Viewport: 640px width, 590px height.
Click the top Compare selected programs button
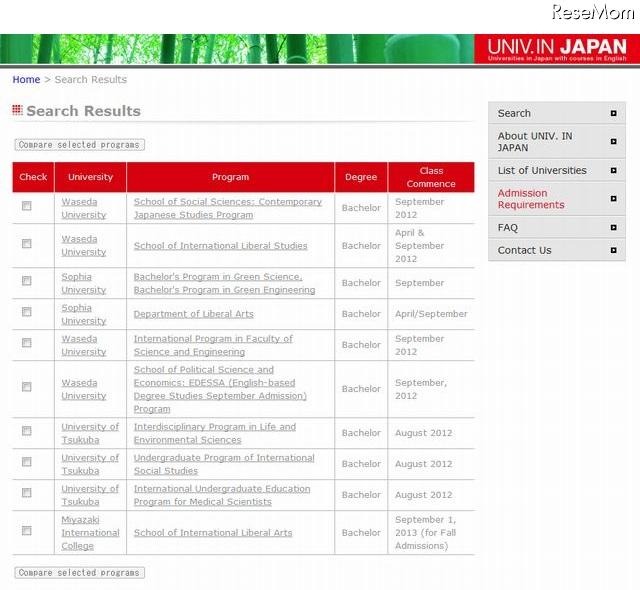(x=80, y=145)
